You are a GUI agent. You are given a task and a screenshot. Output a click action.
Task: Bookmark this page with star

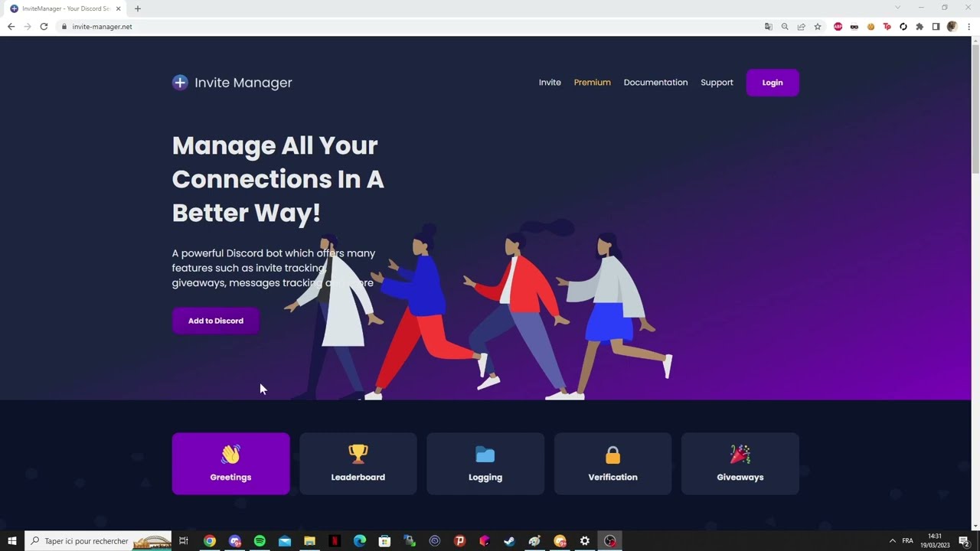click(x=818, y=27)
